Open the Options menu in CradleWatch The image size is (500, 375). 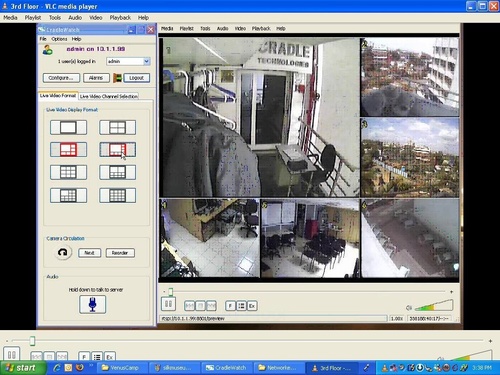tap(59, 39)
